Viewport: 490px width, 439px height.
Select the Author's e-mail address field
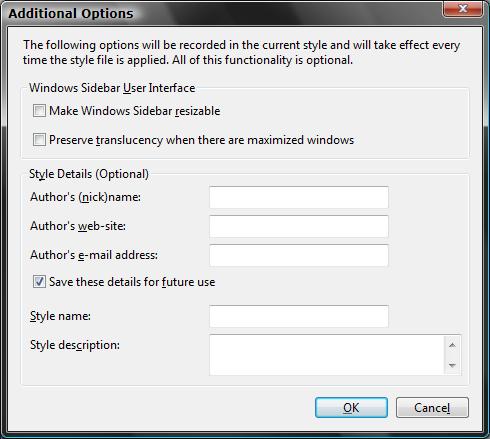tap(299, 255)
